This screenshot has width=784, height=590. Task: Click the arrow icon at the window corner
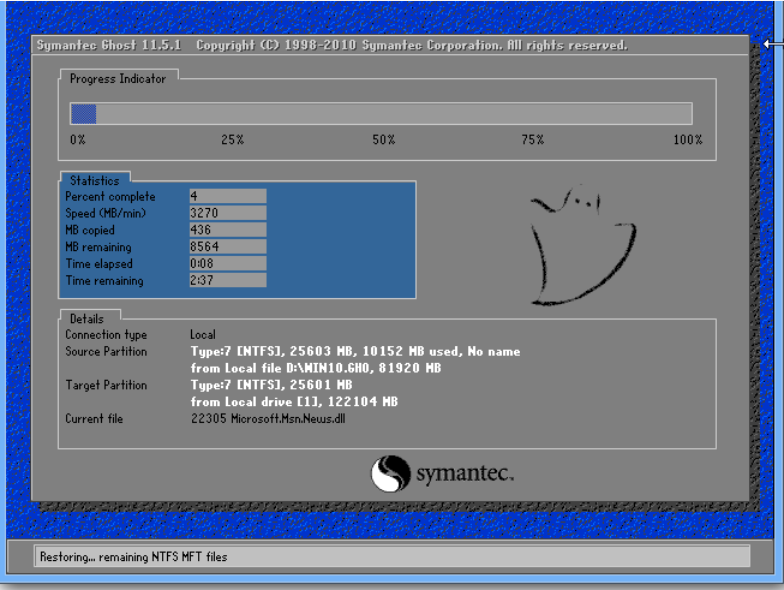point(771,43)
